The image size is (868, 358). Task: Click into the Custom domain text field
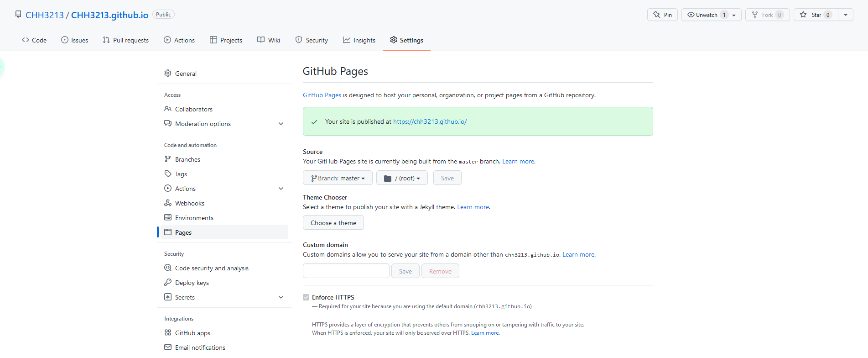click(346, 271)
